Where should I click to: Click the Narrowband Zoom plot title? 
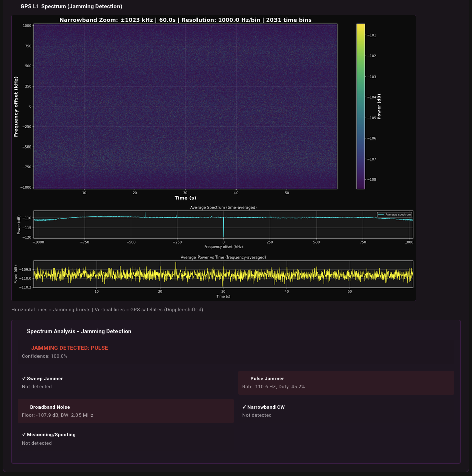pos(185,20)
